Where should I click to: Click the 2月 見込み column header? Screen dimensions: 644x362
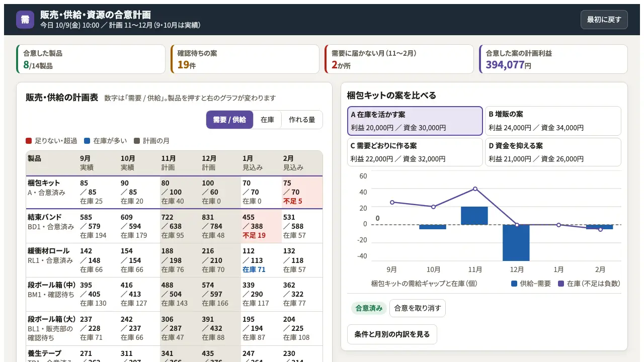[302, 163]
